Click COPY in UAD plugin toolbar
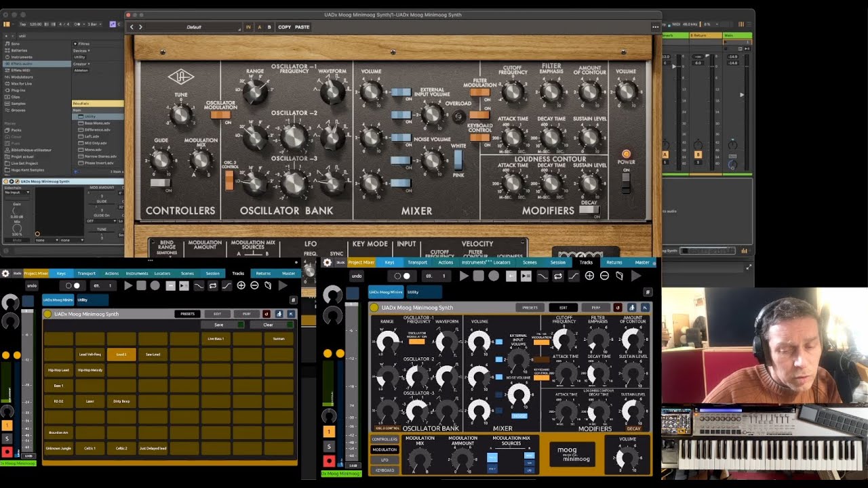 (x=284, y=27)
